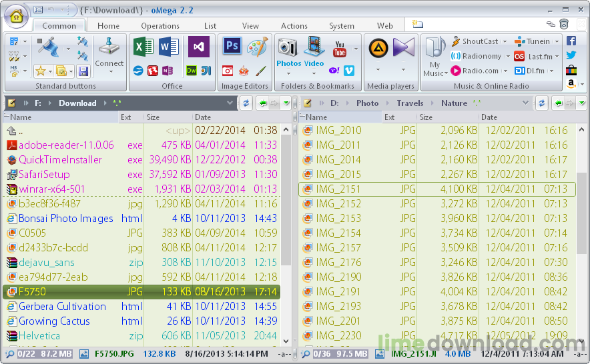This screenshot has height=364, width=590.
Task: Open Facebook shortcut icon
Action: click(571, 41)
